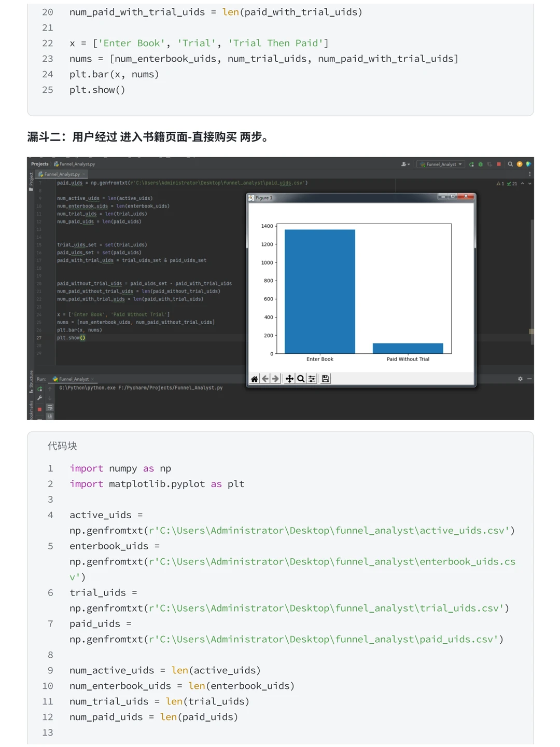
Task: Click the PyCharm editor vertical scrollbar
Action: point(531,282)
